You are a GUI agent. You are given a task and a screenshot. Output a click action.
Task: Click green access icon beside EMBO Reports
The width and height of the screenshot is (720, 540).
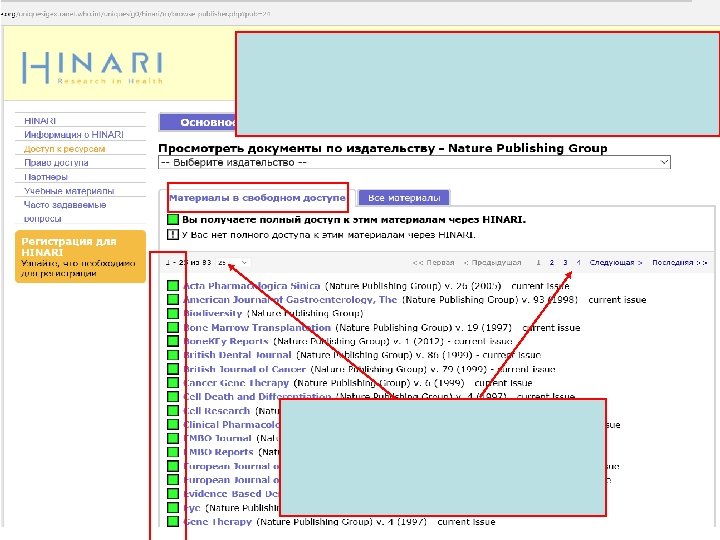[173, 452]
